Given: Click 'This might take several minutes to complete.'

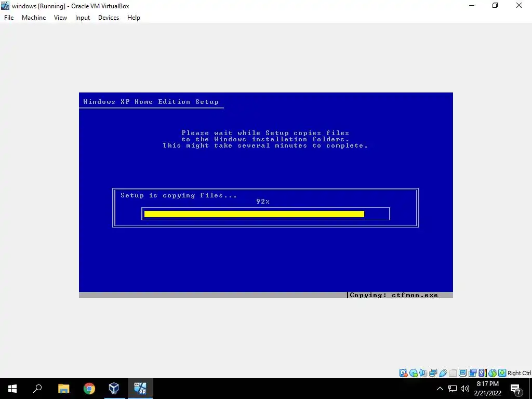Looking at the screenshot, I should tap(265, 145).
